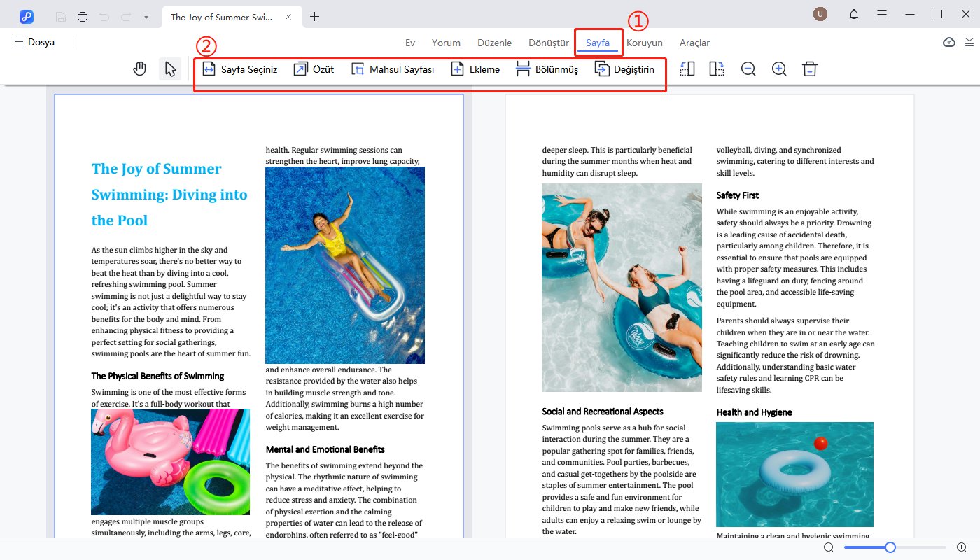
Task: Open the cloud upload feature
Action: 949,42
